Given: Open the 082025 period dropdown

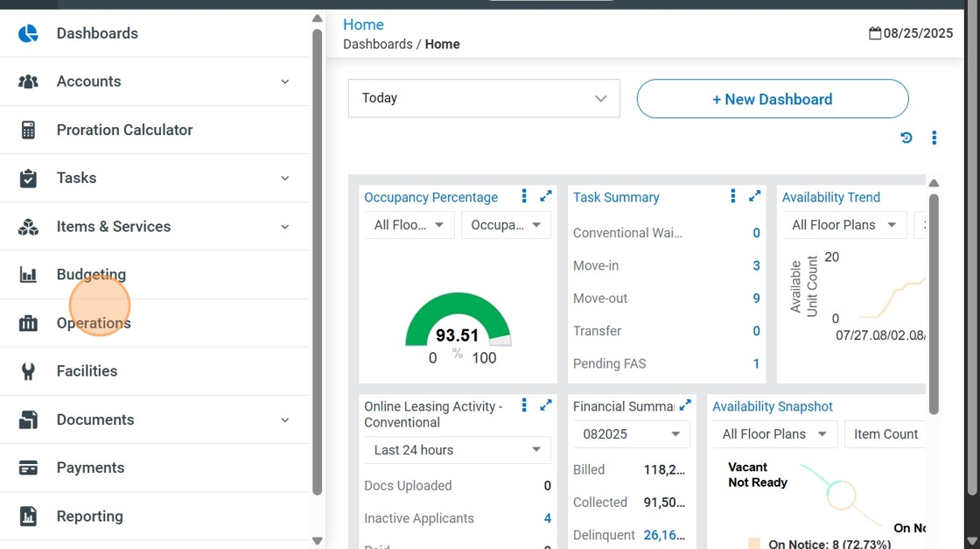Looking at the screenshot, I should 631,434.
